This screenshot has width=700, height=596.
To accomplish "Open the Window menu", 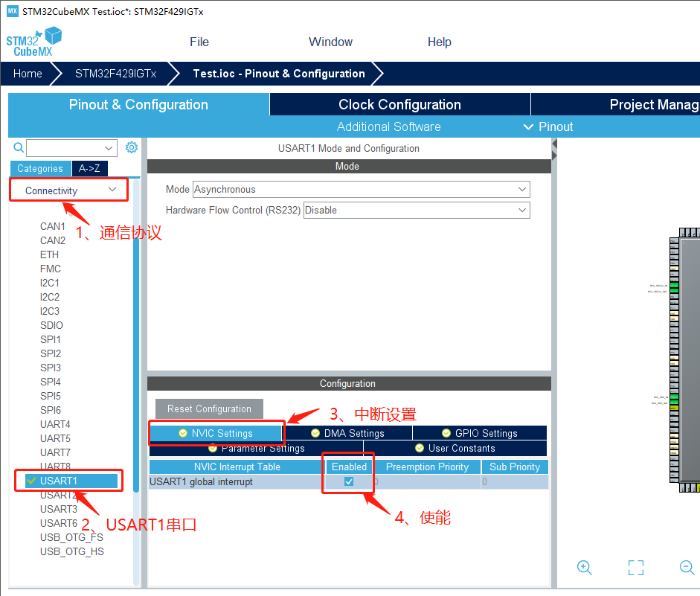I will coord(330,42).
